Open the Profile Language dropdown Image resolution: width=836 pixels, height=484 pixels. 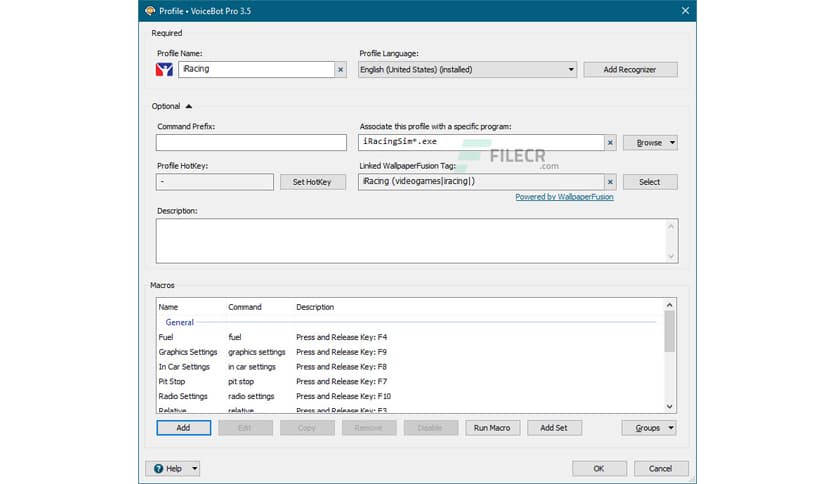(x=467, y=69)
